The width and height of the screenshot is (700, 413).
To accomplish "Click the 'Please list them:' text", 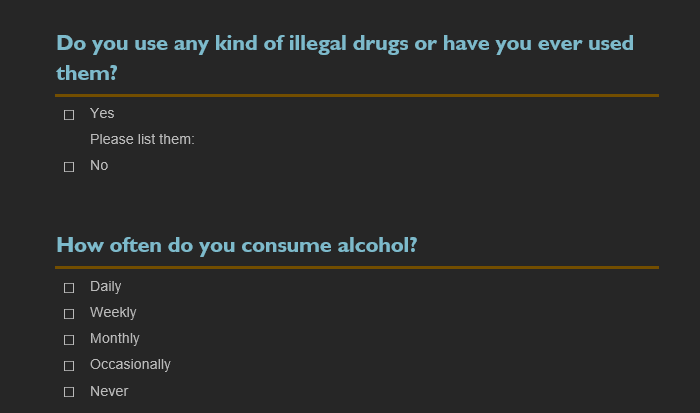I will coord(142,139).
